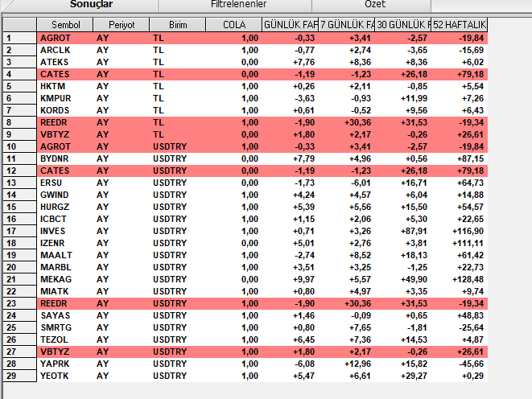This screenshot has width=532, height=399.
Task: Click the -6,01 value in ERSU row
Action: [361, 183]
